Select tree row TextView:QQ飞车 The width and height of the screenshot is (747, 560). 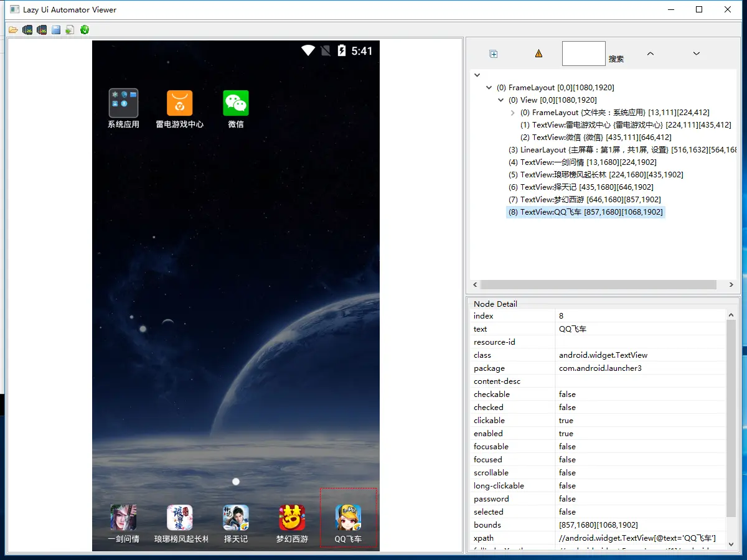point(586,212)
